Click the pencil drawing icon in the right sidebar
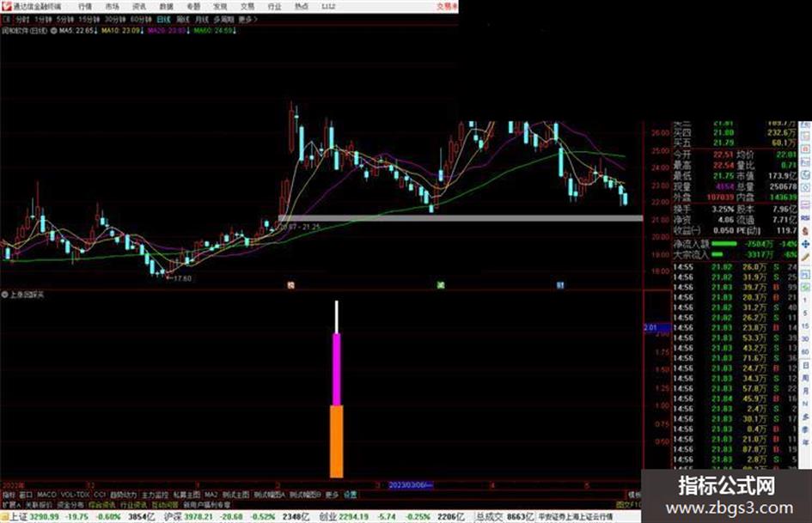This screenshot has width=812, height=523. (x=805, y=257)
